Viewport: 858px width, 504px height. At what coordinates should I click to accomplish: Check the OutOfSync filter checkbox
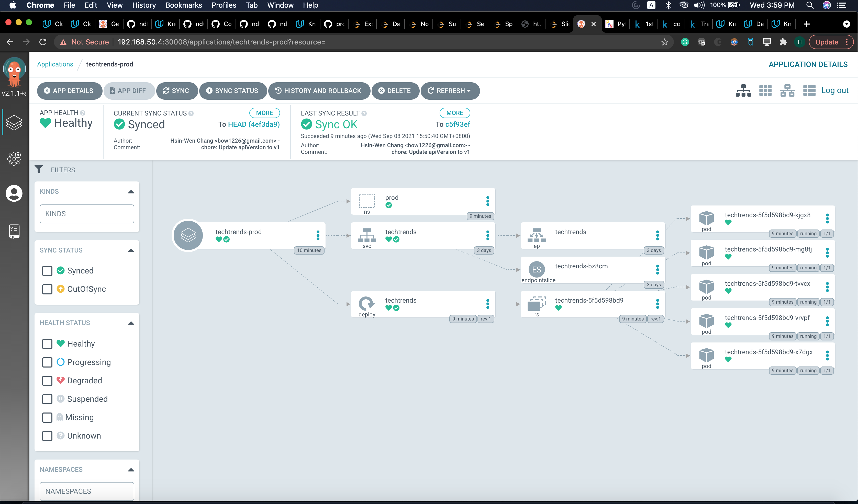coord(47,289)
